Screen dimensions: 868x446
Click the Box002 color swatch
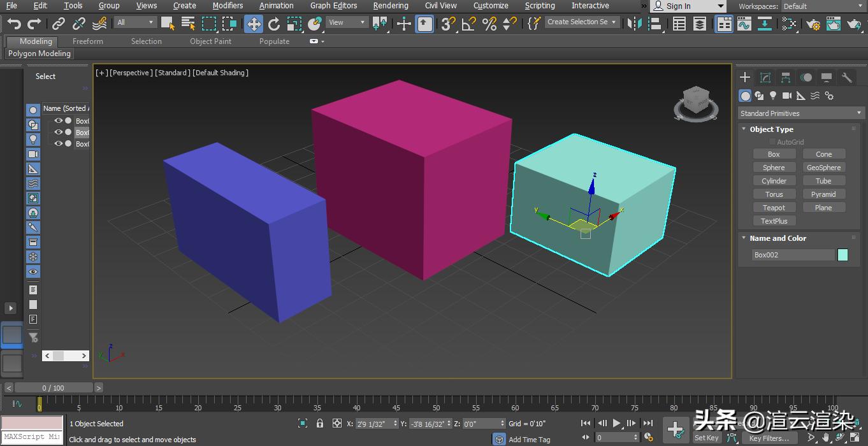click(843, 254)
